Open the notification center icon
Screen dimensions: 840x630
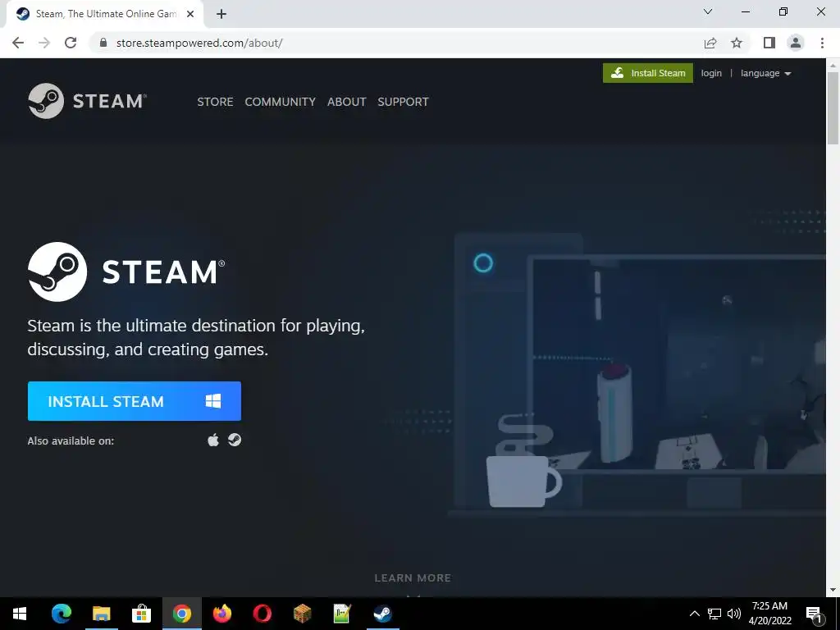point(815,614)
